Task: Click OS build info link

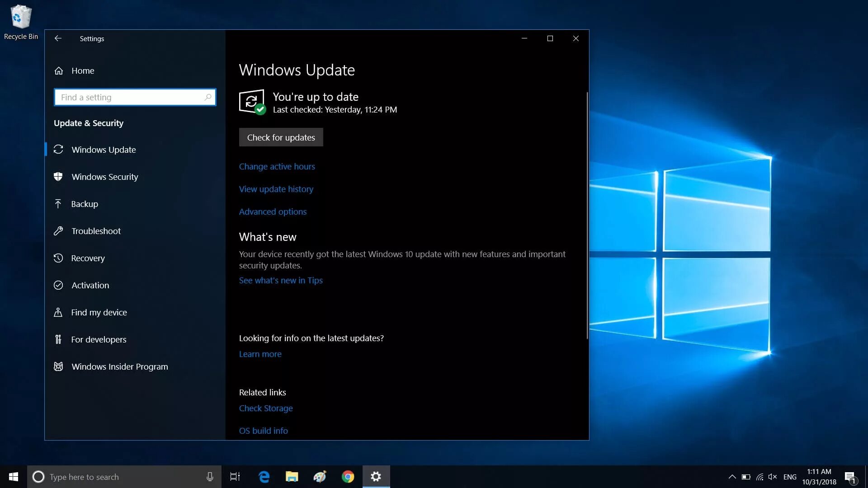Action: click(x=263, y=430)
